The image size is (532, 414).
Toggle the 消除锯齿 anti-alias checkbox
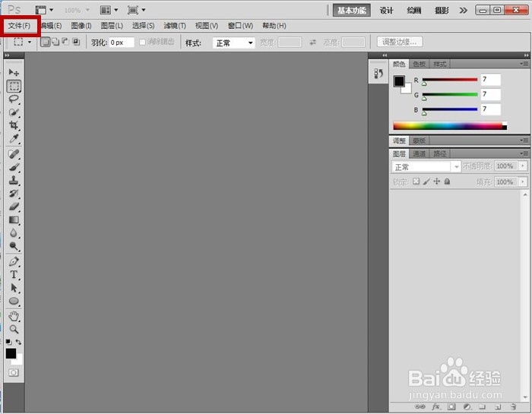pos(143,42)
